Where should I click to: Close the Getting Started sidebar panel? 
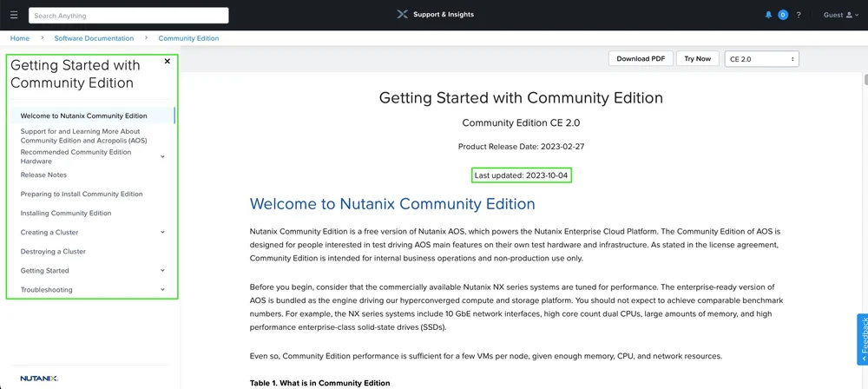click(168, 62)
